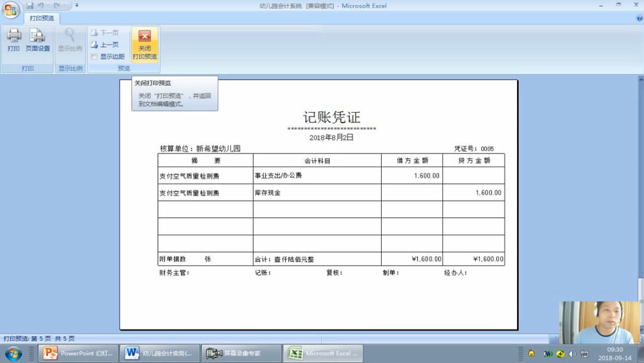
Task: Open the 屏幕录像专家 taskbar item
Action: click(x=240, y=353)
